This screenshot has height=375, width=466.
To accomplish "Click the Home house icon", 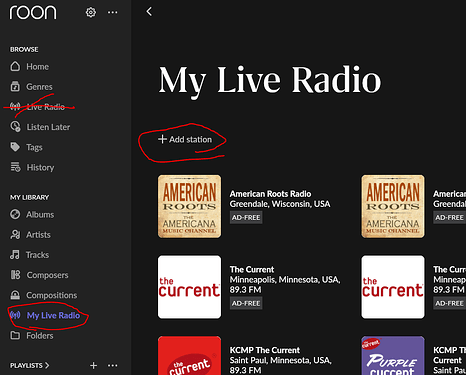I will click(15, 66).
